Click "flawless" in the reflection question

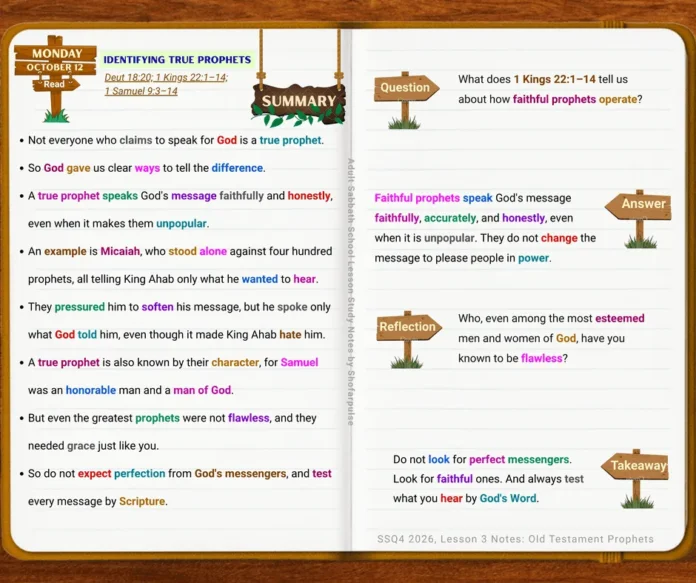542,358
